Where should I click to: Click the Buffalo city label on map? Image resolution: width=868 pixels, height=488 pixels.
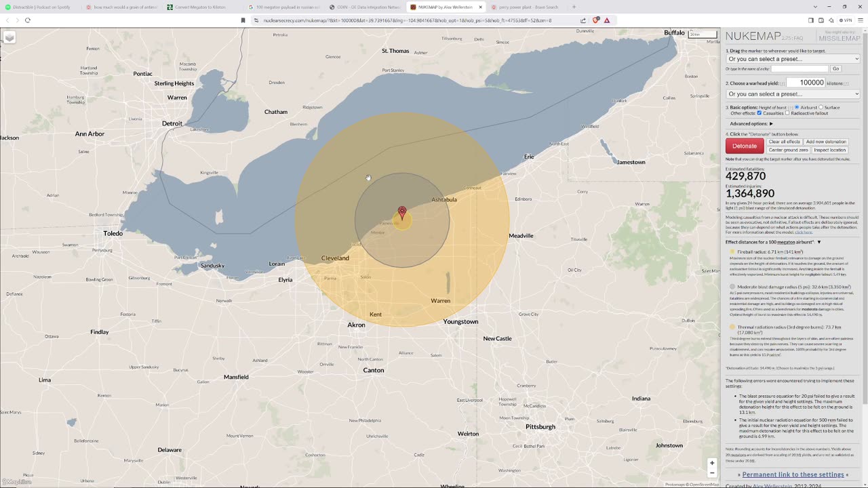[674, 33]
